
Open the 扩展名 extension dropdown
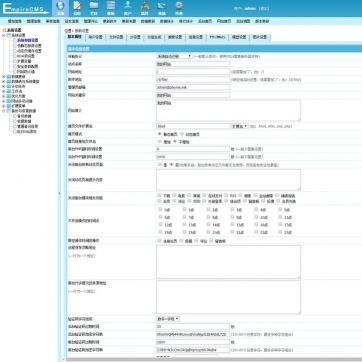[x=240, y=126]
